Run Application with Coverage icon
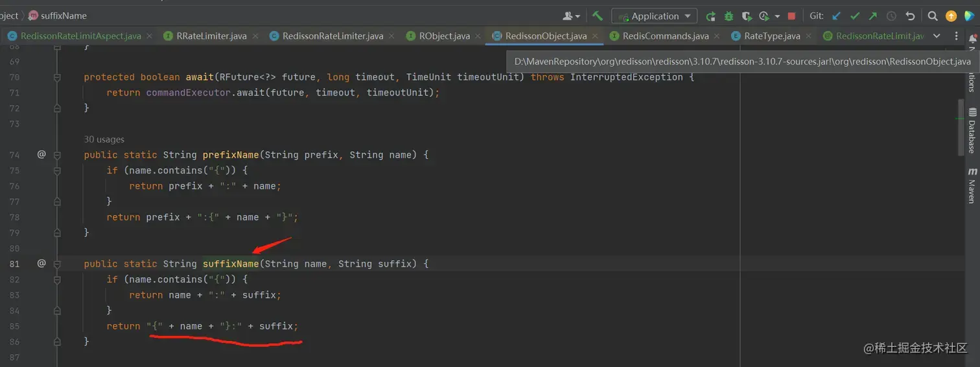This screenshot has height=367, width=980. click(747, 16)
